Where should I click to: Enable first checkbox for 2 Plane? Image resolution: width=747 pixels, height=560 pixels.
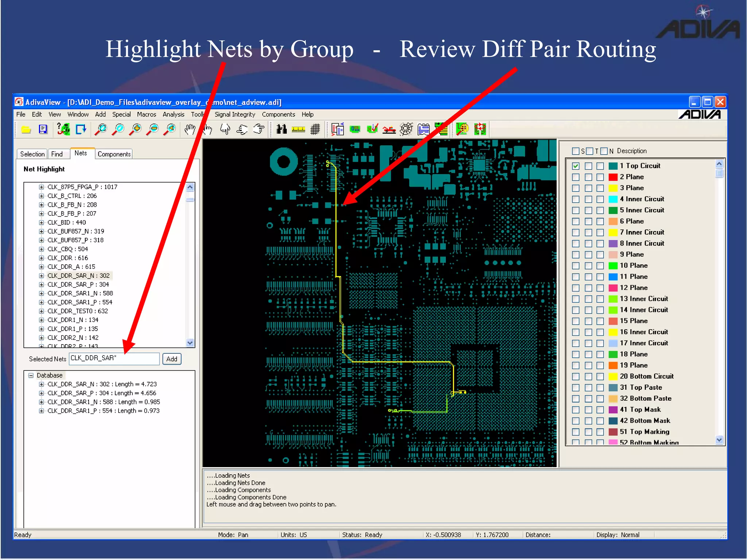(x=576, y=177)
